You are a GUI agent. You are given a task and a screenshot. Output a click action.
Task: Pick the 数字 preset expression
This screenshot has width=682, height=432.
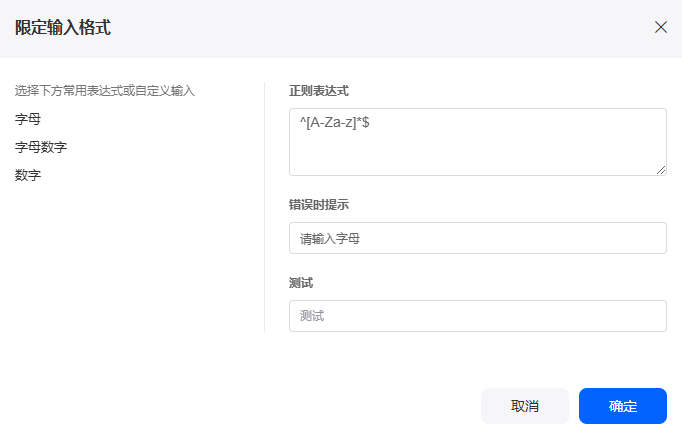[x=28, y=175]
